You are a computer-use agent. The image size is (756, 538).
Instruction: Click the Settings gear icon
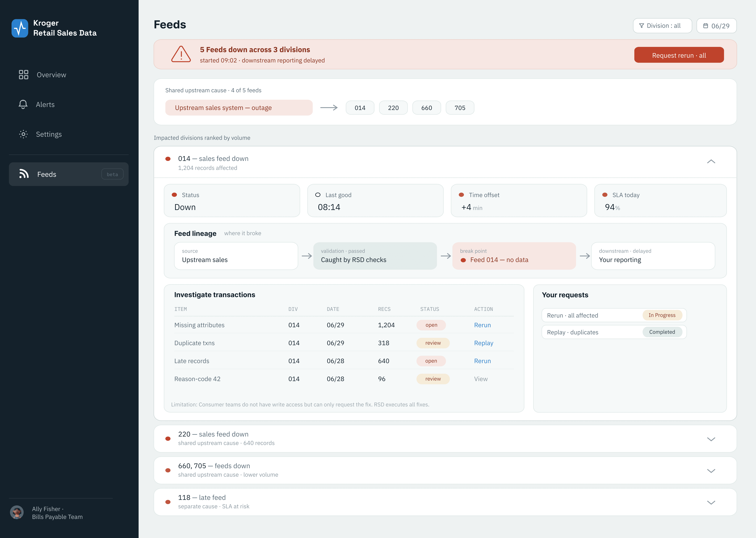pos(23,134)
